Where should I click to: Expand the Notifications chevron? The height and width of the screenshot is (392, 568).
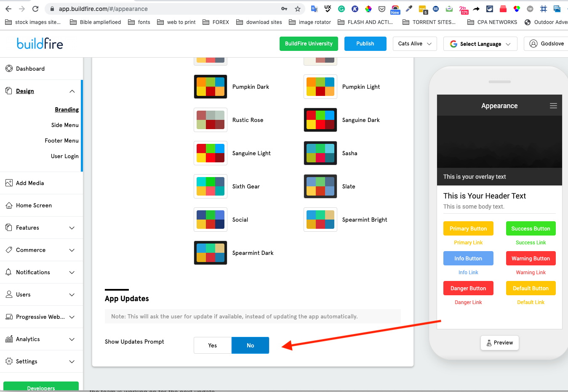pos(72,273)
